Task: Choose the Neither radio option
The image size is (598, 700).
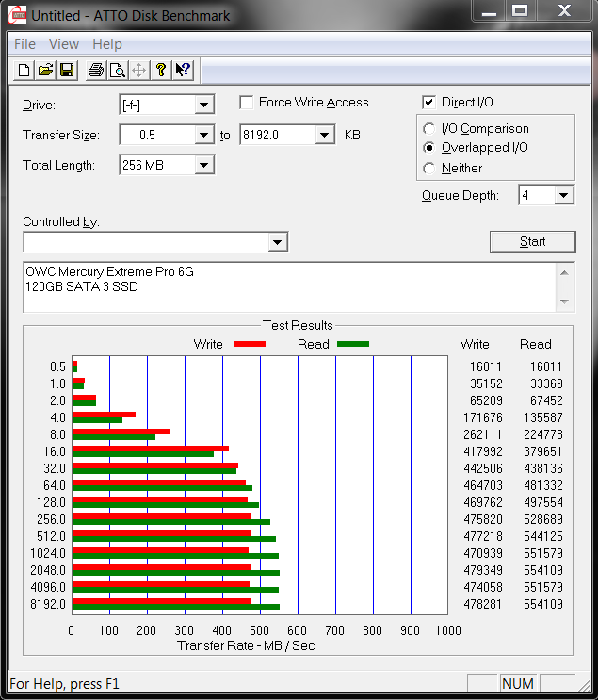Action: pos(429,168)
